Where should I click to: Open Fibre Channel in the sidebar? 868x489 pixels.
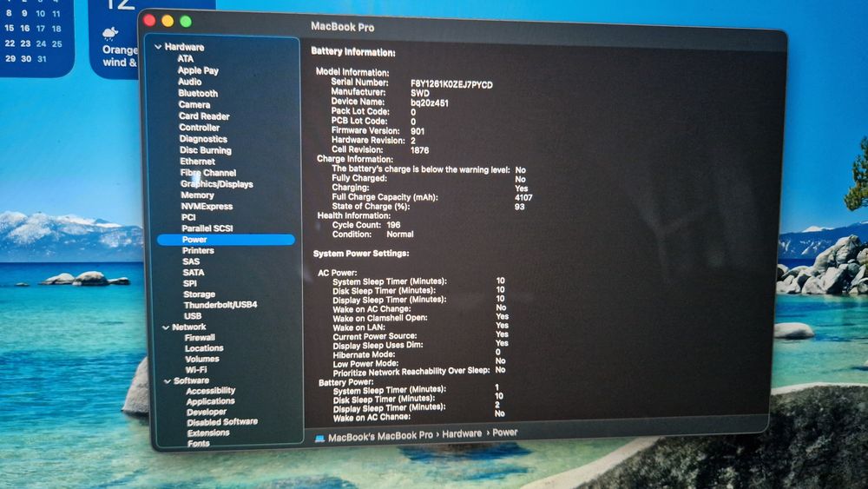(208, 173)
